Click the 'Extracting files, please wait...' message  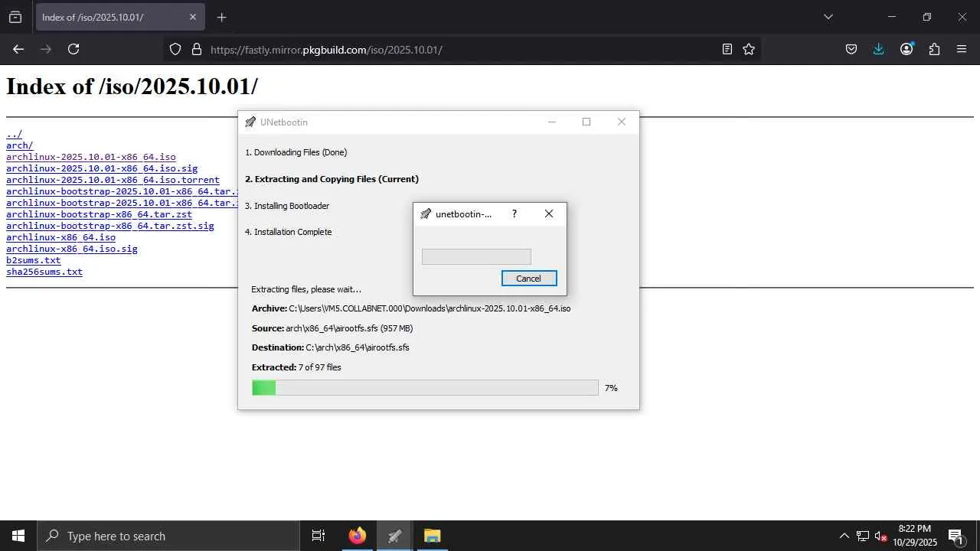pyautogui.click(x=306, y=289)
